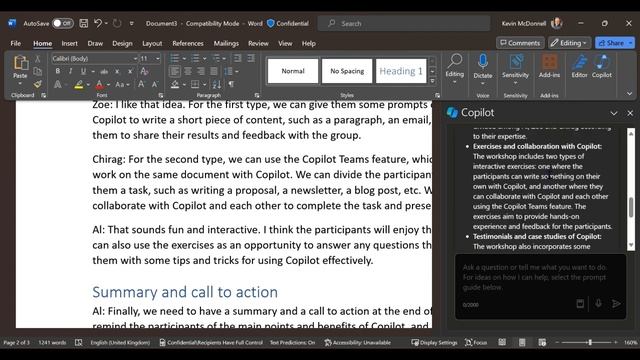640x360 pixels.
Task: Click the Share button
Action: point(611,43)
